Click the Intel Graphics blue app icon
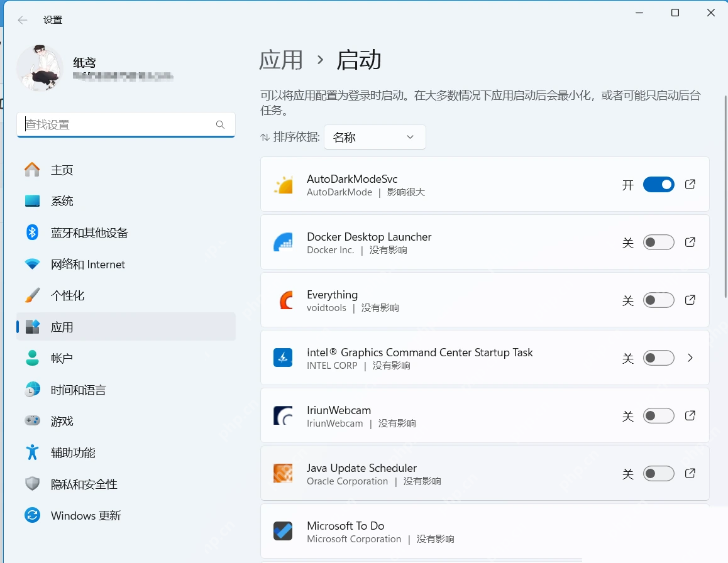The width and height of the screenshot is (728, 563). 283,358
